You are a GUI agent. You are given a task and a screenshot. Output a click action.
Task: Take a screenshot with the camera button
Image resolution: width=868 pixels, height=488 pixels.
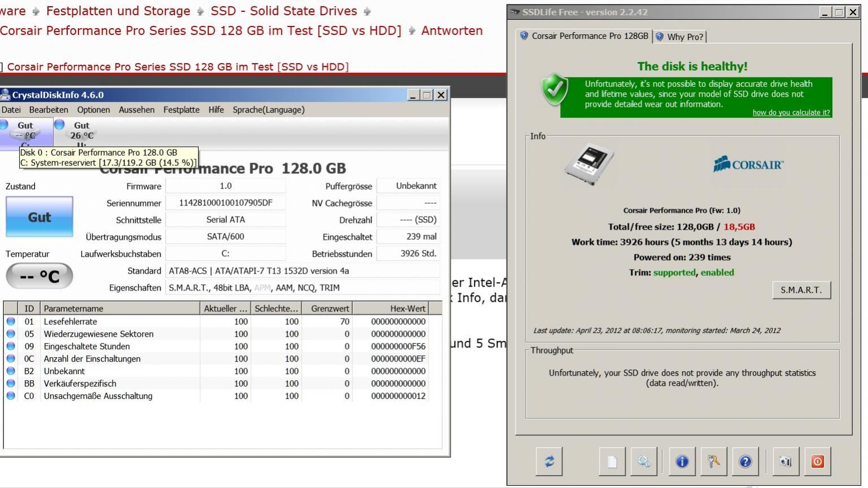coord(786,461)
